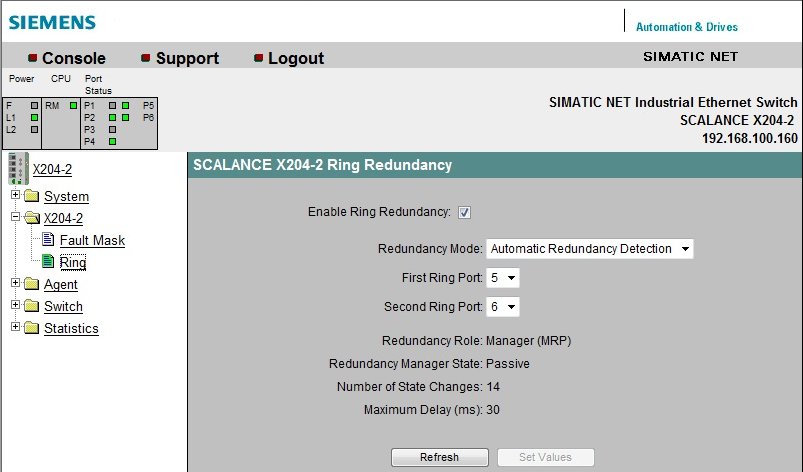This screenshot has height=472, width=803.
Task: Open the Support menu item
Action: pos(187,58)
